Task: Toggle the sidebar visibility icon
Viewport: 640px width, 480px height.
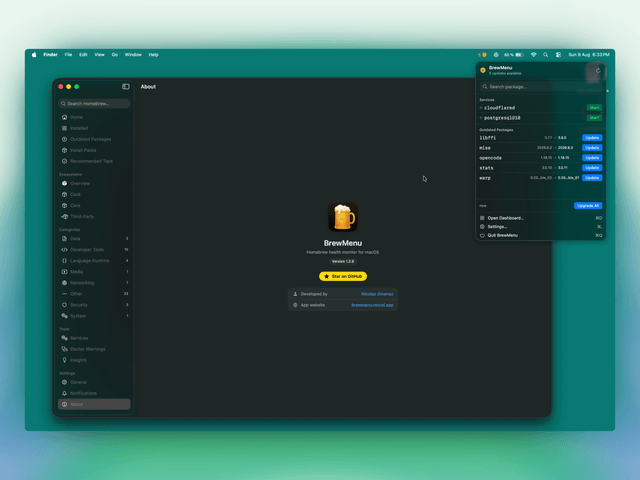Action: coord(126,87)
